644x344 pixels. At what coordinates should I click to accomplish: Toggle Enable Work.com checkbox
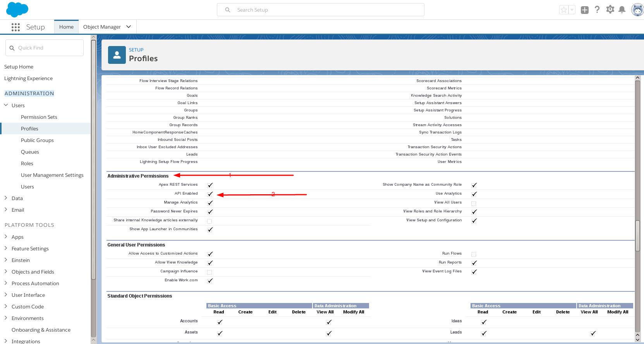point(210,281)
